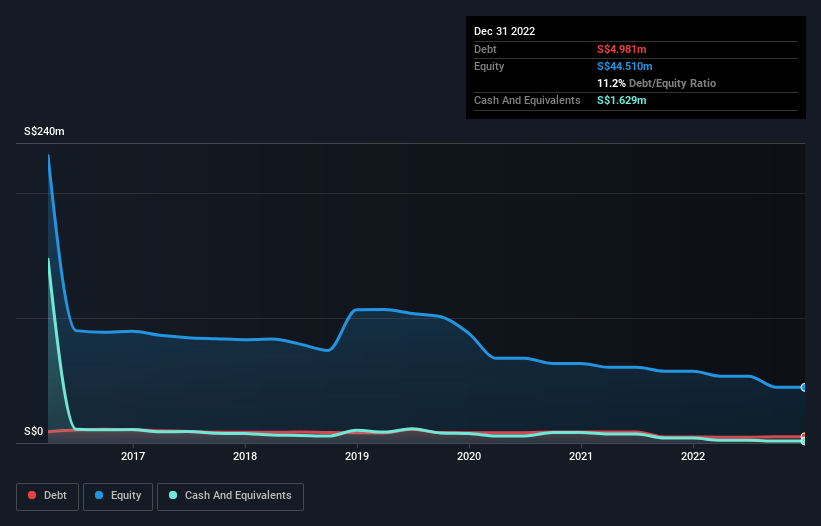Image resolution: width=821 pixels, height=526 pixels.
Task: Click the 2018 axis label
Action: [245, 456]
